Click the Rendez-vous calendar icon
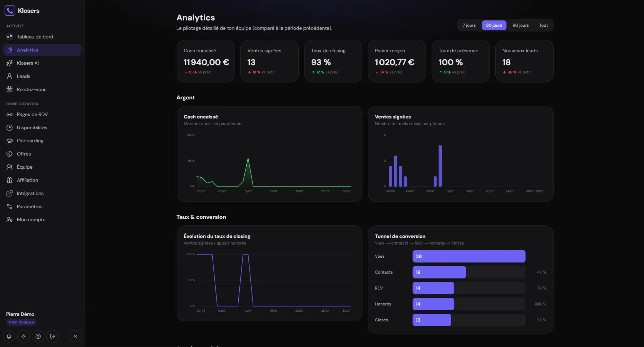644x347 pixels. pos(10,89)
